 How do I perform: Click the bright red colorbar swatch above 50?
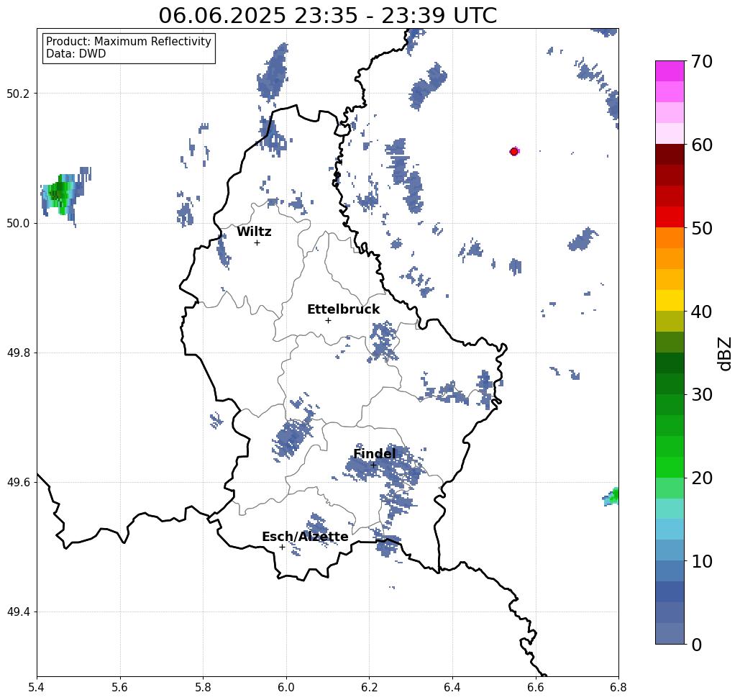(670, 217)
